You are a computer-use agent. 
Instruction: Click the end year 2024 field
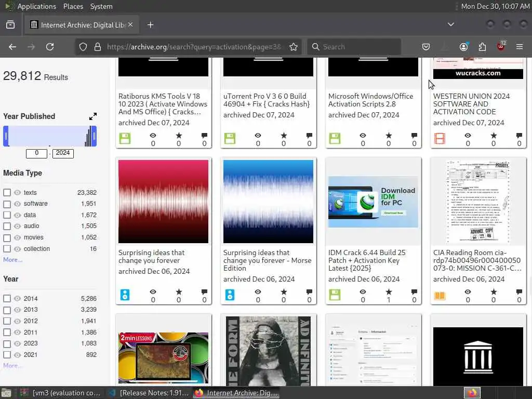click(63, 153)
